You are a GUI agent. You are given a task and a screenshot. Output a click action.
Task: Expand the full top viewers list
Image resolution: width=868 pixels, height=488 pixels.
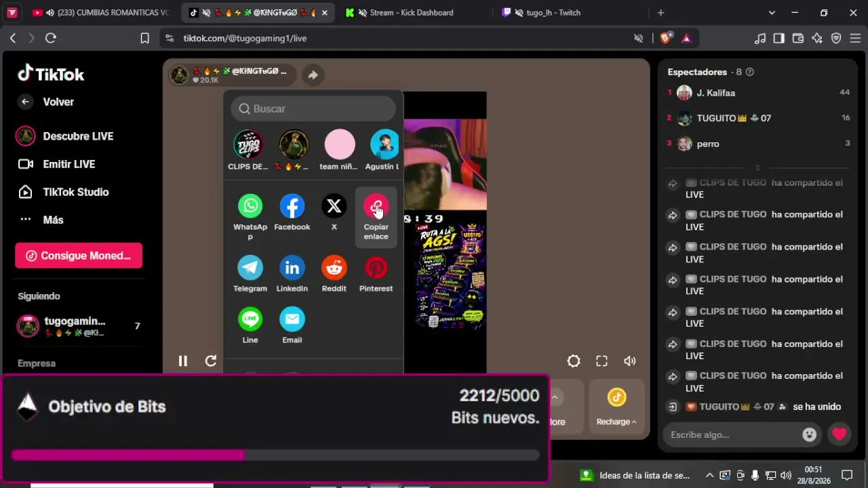pos(757,167)
